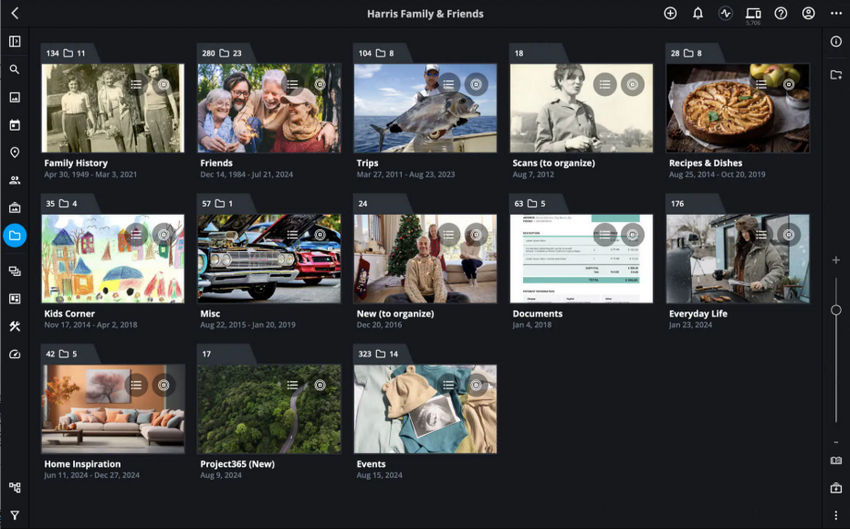Open the search tool in left sidebar
The height and width of the screenshot is (529, 850).
tap(15, 70)
